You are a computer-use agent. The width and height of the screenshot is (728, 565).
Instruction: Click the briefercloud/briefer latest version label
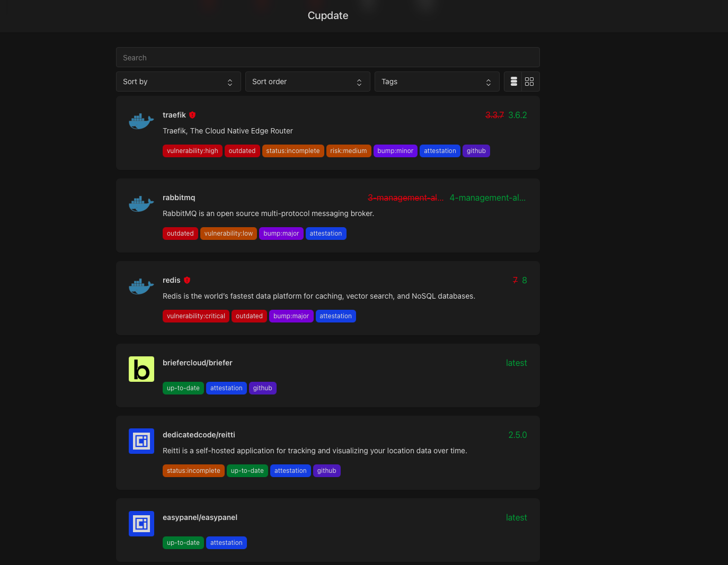click(x=517, y=363)
